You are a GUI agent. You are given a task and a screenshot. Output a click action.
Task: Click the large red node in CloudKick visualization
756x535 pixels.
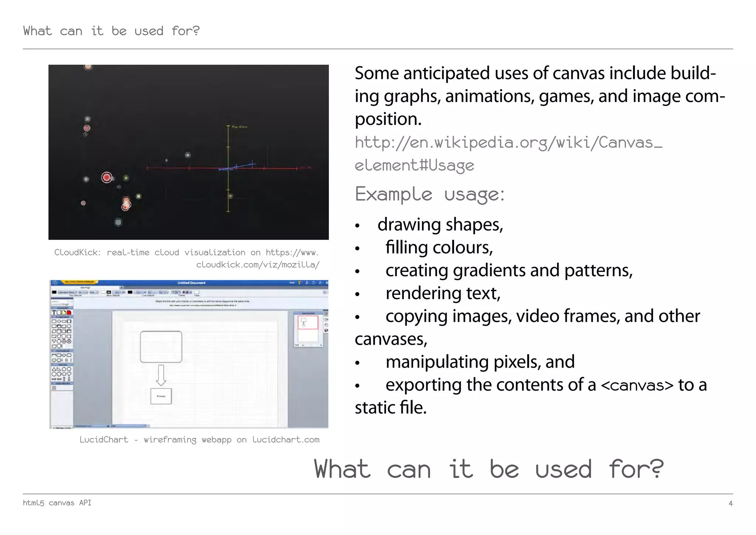point(107,178)
